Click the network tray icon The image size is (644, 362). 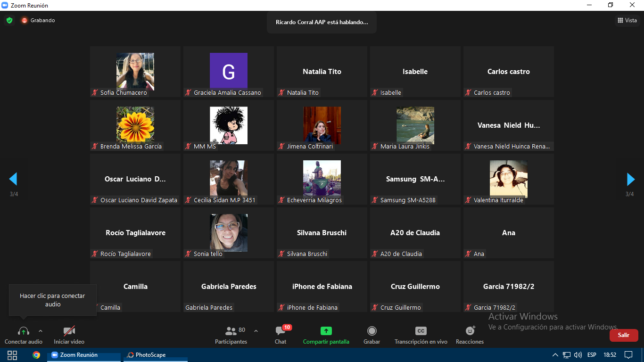click(x=567, y=355)
